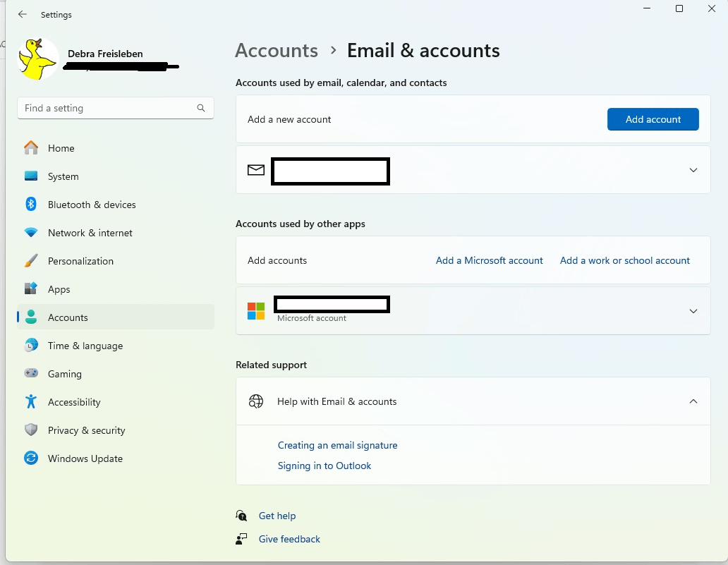The width and height of the screenshot is (728, 565).
Task: Click the Microsoft account caption text
Action: [312, 318]
